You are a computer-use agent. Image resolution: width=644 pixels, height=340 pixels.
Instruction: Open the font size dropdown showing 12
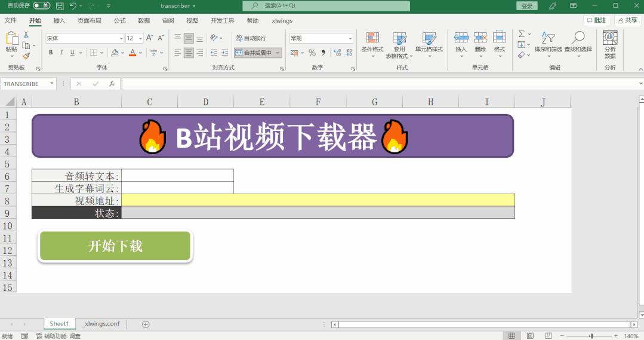coord(140,38)
